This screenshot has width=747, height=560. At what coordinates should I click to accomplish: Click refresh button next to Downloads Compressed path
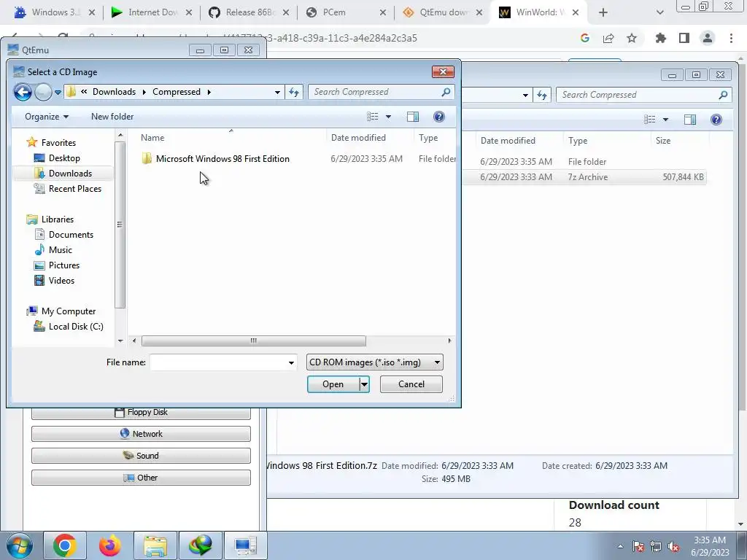click(294, 92)
